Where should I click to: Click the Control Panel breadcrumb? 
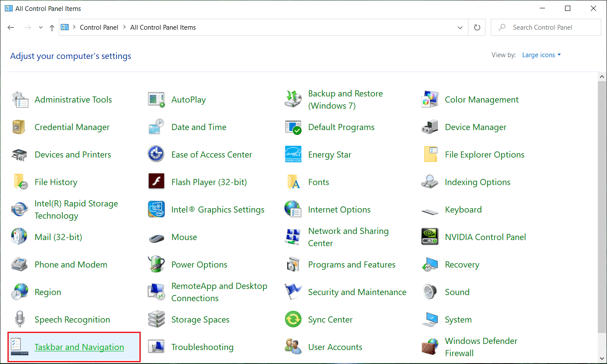99,27
